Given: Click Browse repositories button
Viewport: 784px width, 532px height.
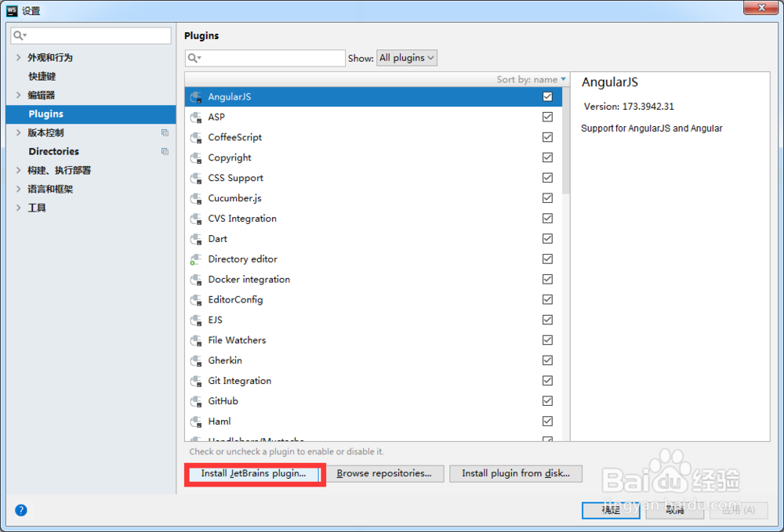Looking at the screenshot, I should [x=384, y=473].
